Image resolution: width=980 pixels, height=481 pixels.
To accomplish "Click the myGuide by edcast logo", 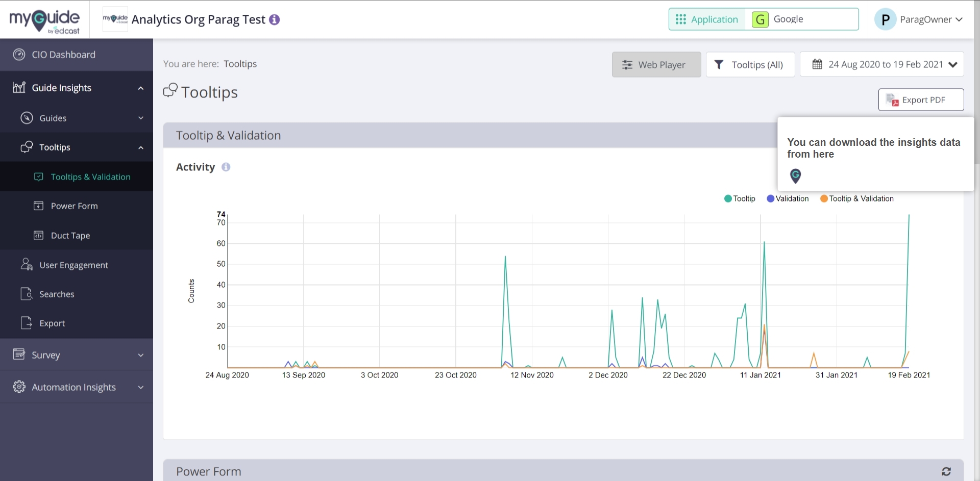I will pyautogui.click(x=44, y=20).
